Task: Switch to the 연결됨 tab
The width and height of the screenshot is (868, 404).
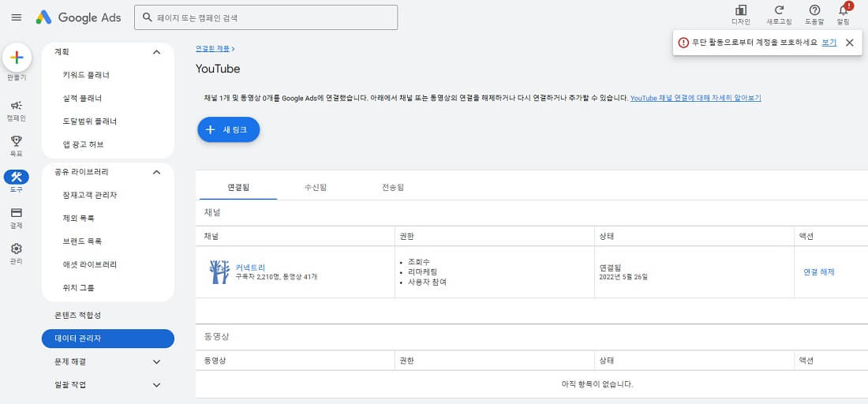Action: click(x=238, y=188)
